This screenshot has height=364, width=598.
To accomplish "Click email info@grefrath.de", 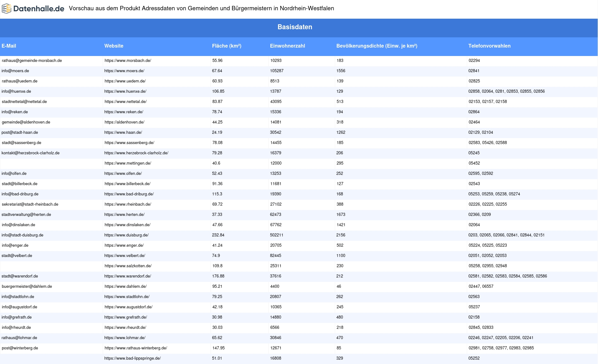I will [x=17, y=317].
